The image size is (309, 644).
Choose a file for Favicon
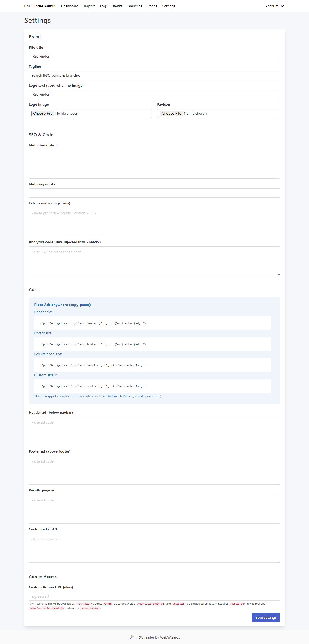[171, 114]
